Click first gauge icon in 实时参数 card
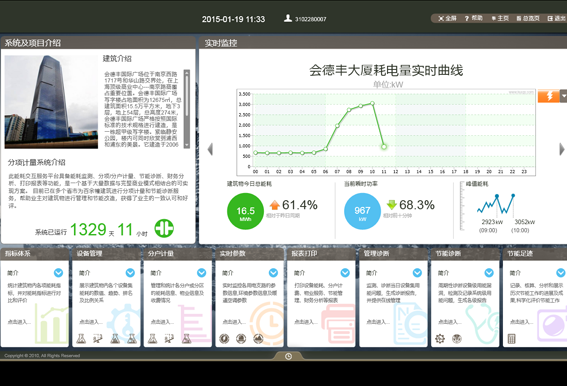Image resolution: width=567 pixels, height=386 pixels. [224, 339]
